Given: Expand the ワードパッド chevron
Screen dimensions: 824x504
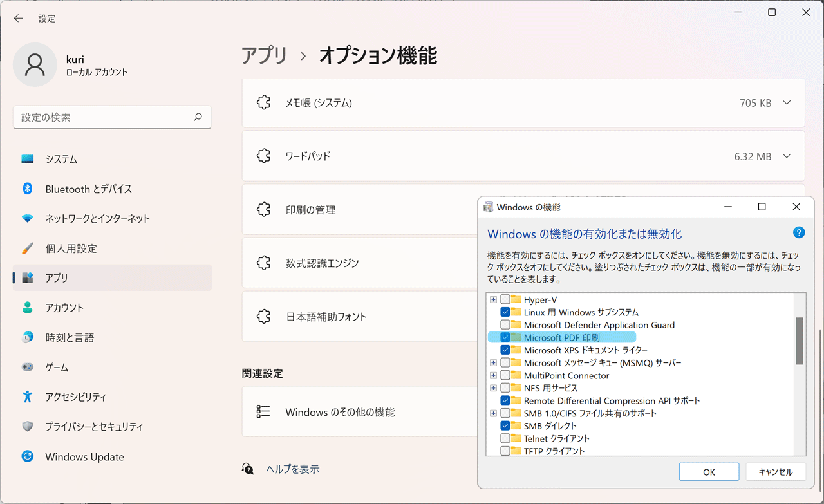Looking at the screenshot, I should [787, 156].
